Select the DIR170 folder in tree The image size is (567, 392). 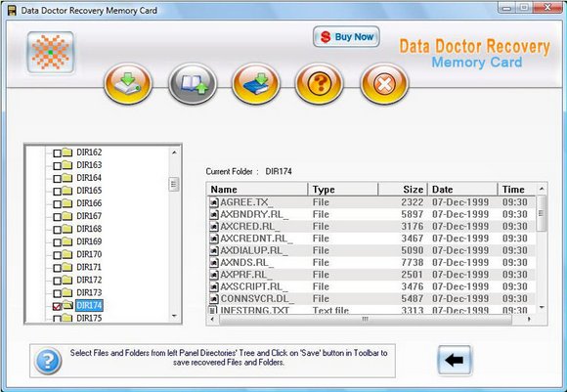pos(89,254)
